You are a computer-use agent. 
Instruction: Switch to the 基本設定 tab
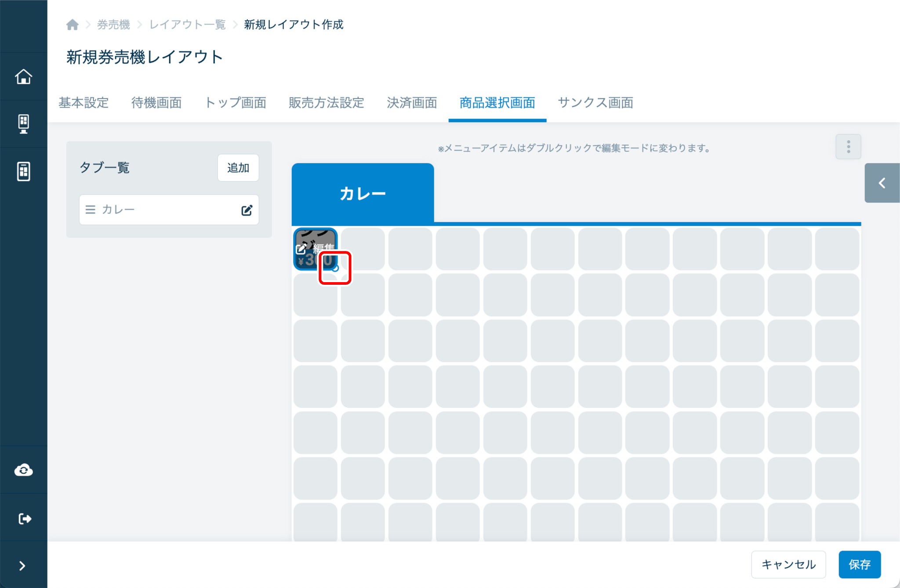pos(83,103)
